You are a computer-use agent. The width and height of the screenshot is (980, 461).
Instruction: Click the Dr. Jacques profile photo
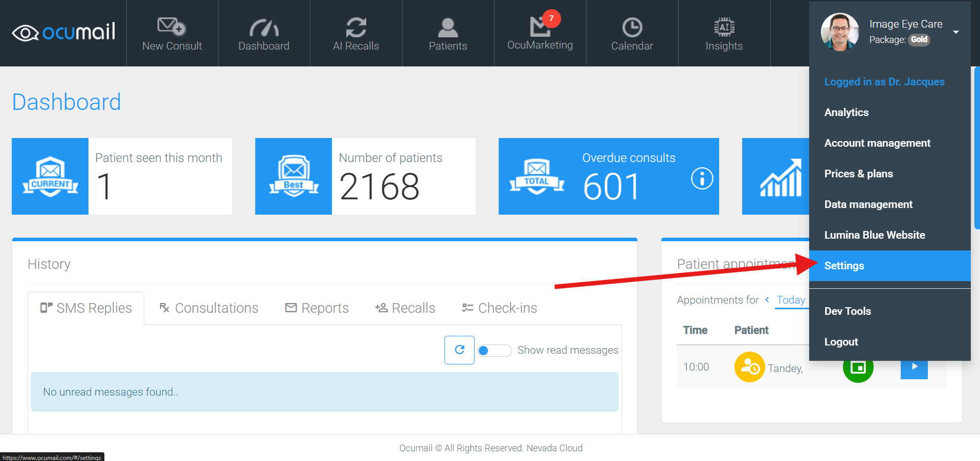pyautogui.click(x=840, y=32)
